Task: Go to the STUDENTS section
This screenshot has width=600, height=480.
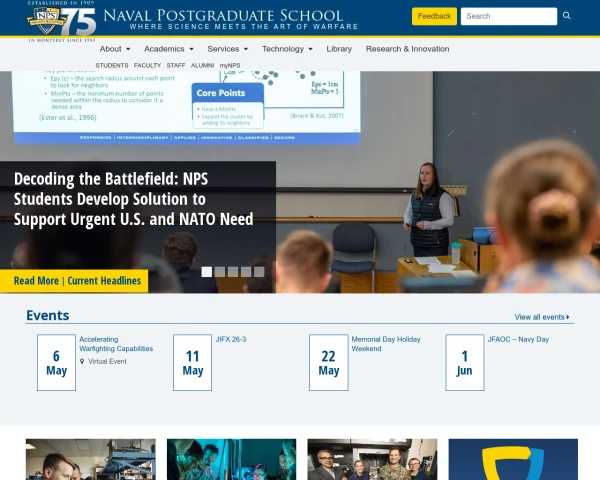Action: [112, 65]
